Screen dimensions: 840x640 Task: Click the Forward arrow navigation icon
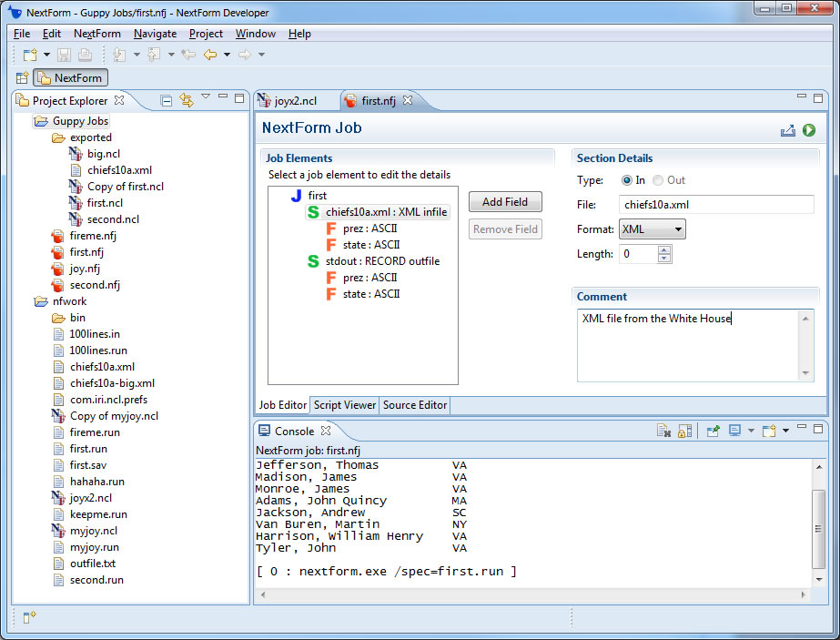(x=245, y=55)
